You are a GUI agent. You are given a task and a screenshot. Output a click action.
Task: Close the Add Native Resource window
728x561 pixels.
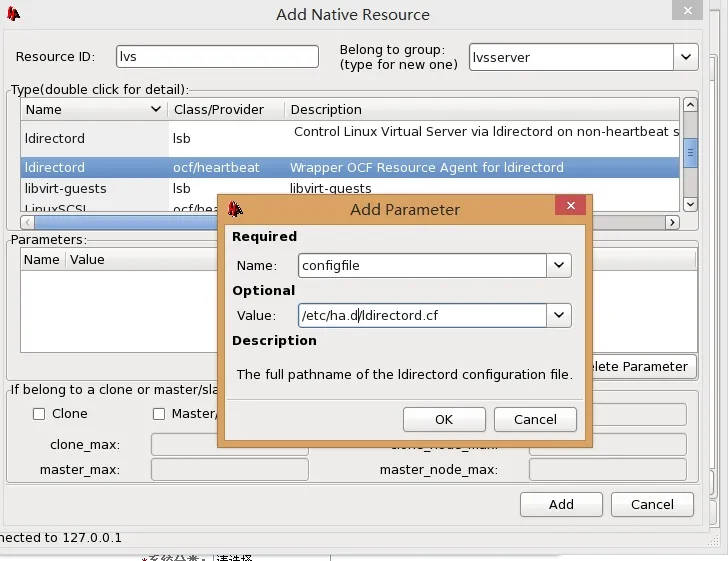pos(688,10)
